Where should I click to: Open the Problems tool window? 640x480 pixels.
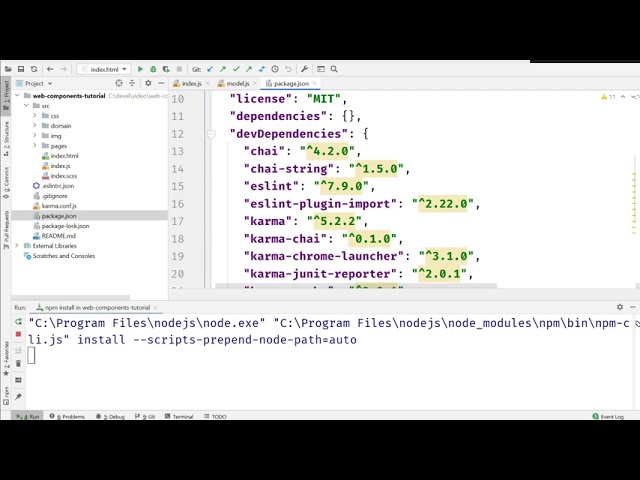[67, 417]
